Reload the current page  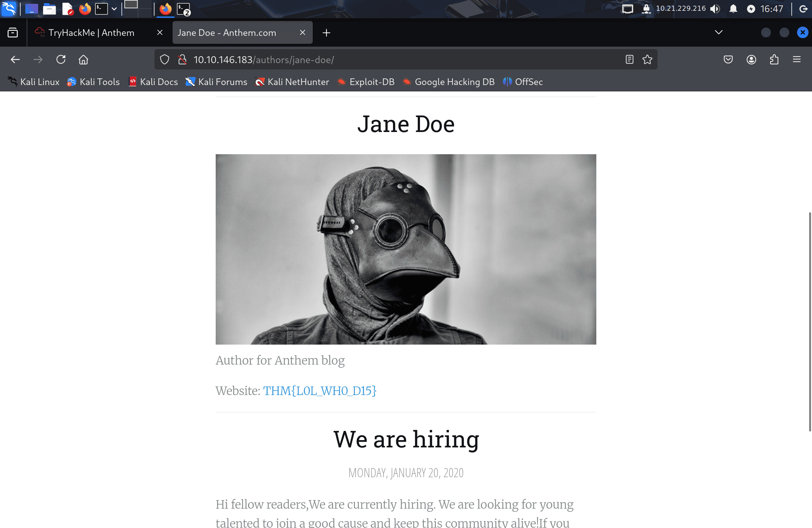[x=61, y=60]
